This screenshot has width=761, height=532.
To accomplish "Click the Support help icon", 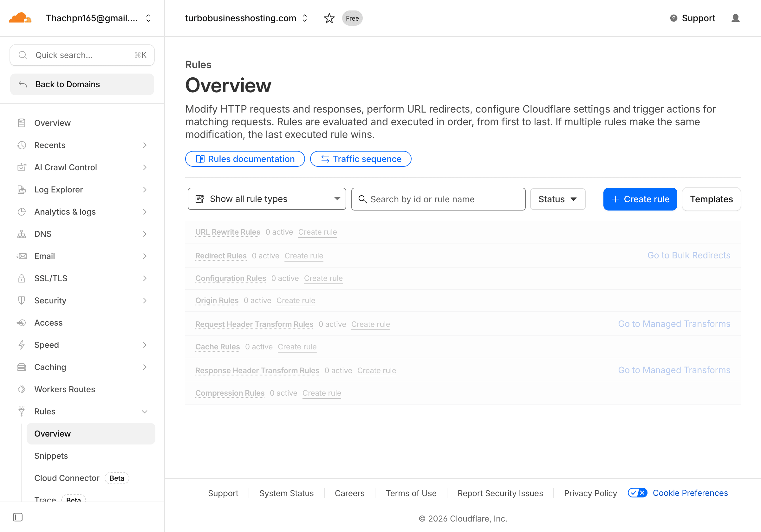I will point(673,18).
